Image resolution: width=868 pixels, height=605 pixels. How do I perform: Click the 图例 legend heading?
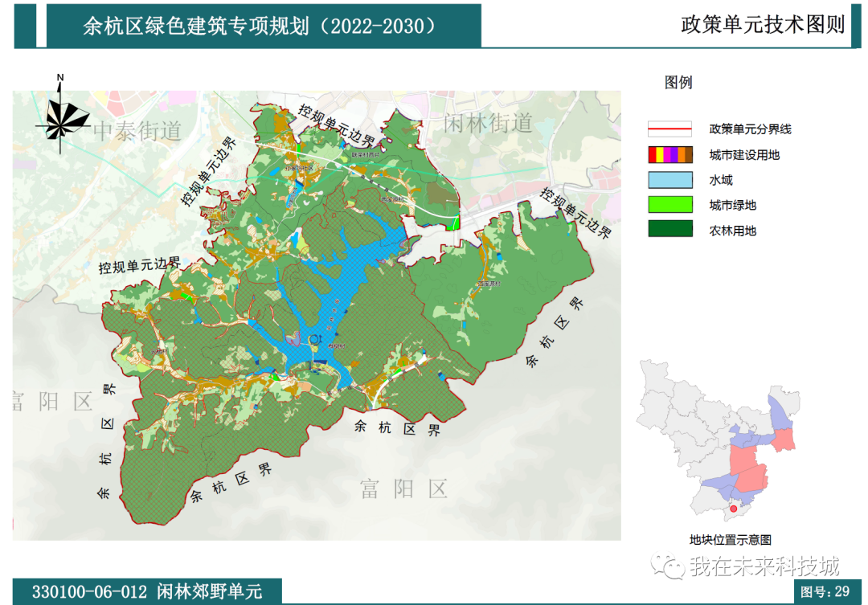pyautogui.click(x=678, y=83)
